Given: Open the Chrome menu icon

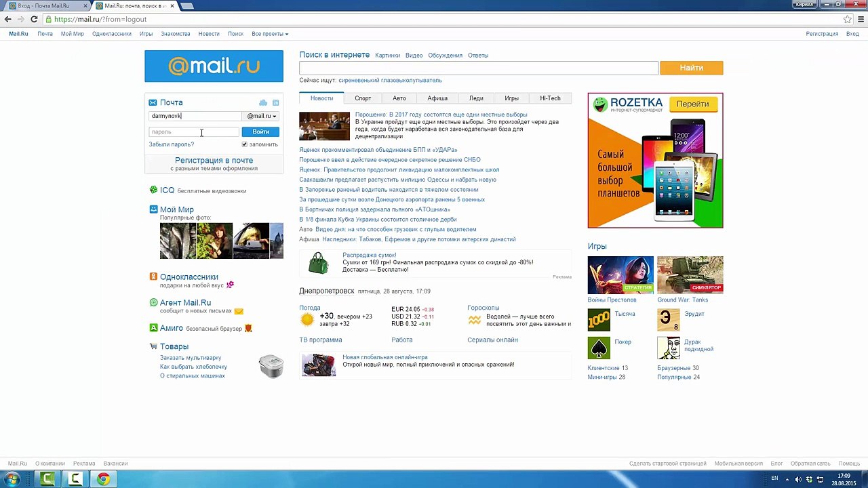Looking at the screenshot, I should [x=860, y=20].
